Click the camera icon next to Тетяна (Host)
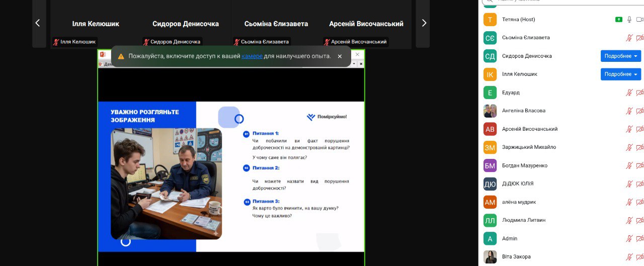 pyautogui.click(x=640, y=20)
